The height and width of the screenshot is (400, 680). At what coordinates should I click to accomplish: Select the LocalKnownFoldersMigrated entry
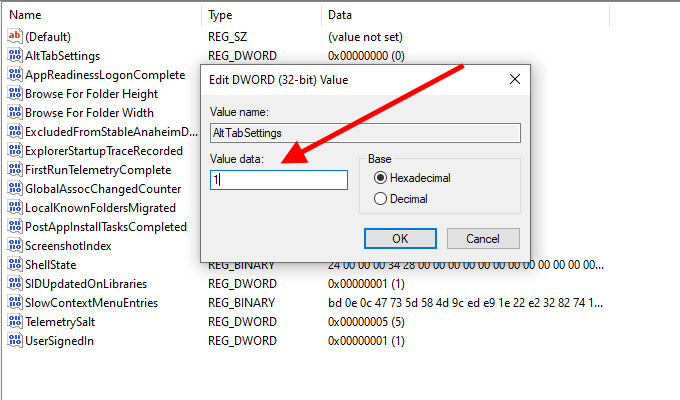(100, 208)
